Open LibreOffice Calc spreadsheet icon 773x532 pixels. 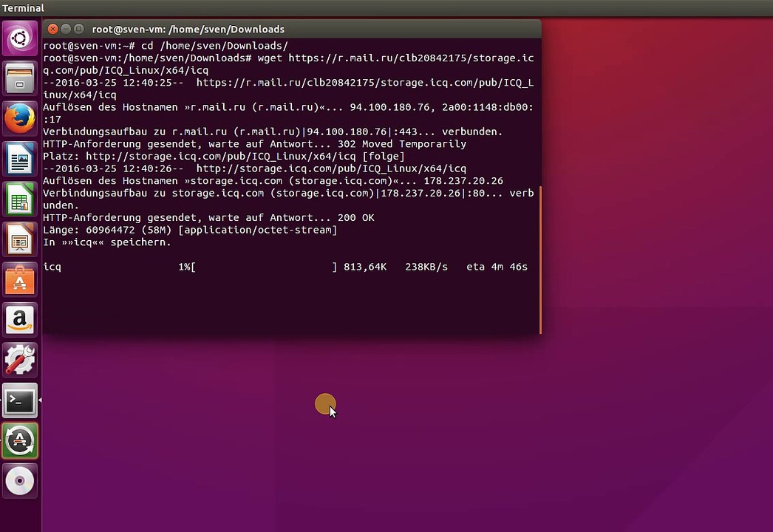click(20, 199)
